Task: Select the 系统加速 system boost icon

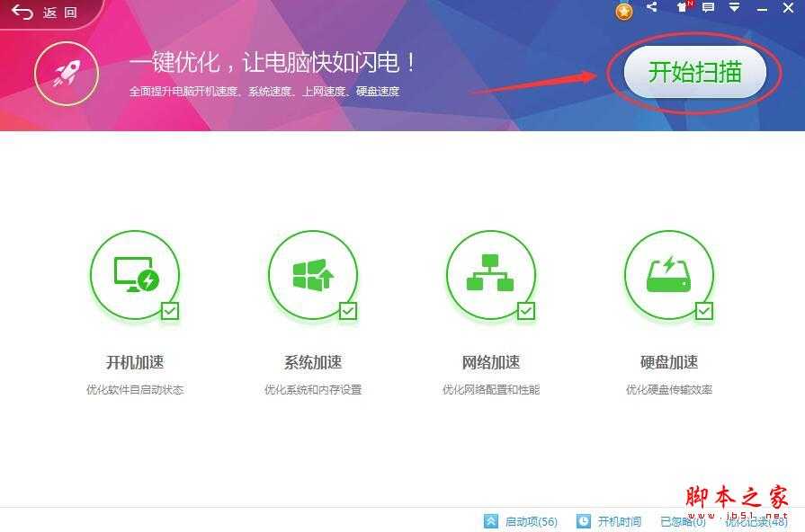Action: click(312, 276)
